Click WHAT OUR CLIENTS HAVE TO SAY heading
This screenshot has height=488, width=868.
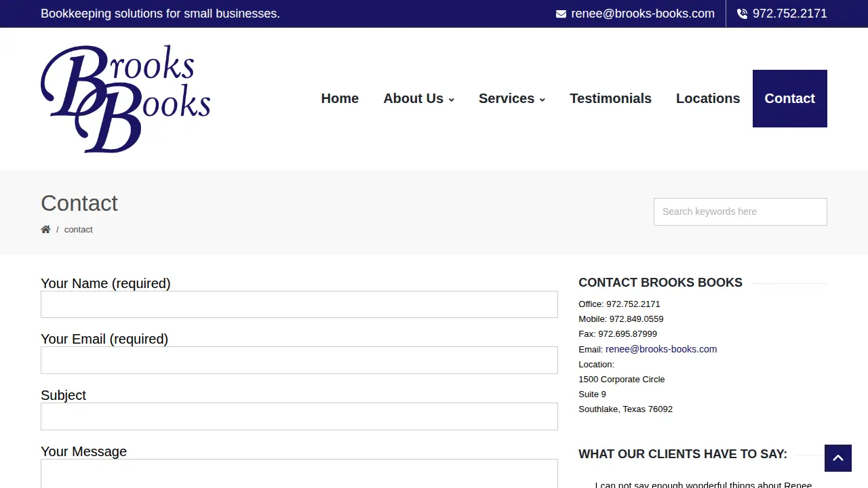coord(683,454)
